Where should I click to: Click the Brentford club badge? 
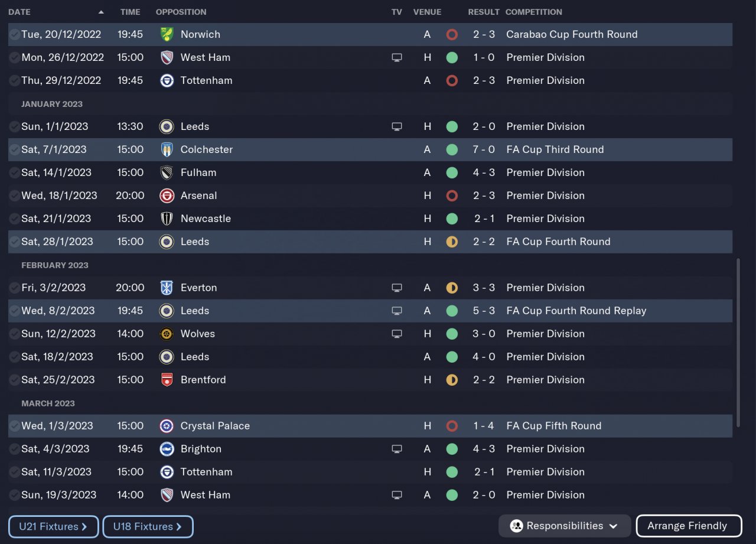[167, 380]
